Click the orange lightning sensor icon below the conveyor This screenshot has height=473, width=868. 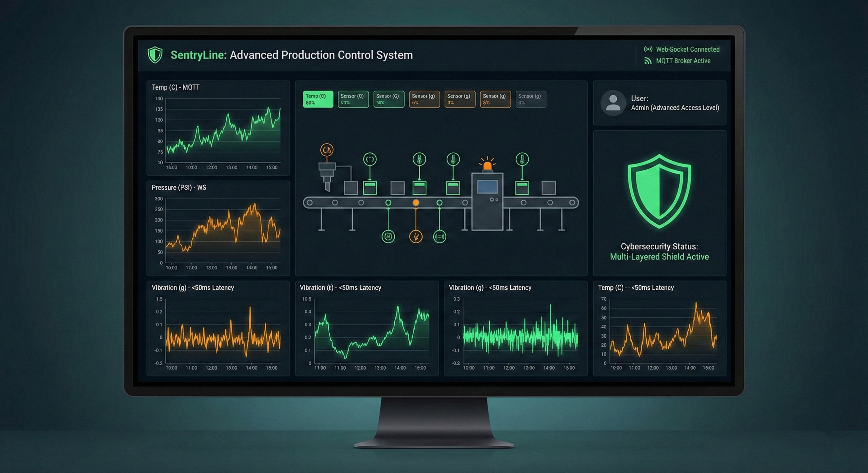pos(416,237)
